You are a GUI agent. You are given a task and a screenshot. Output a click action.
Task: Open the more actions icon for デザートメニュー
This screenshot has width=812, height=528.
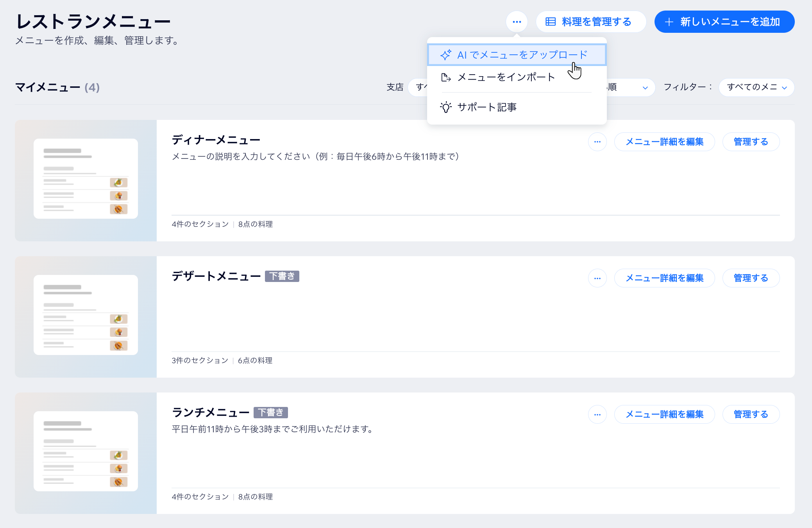tap(597, 278)
